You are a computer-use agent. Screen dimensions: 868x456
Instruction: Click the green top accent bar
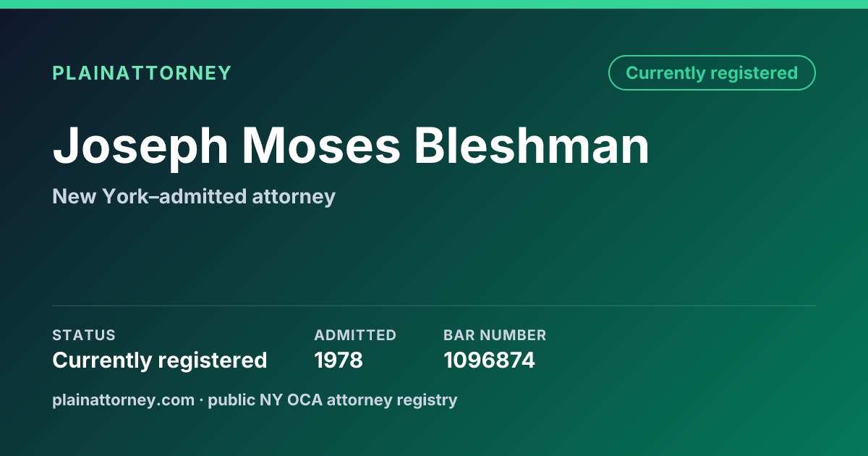(434, 4)
